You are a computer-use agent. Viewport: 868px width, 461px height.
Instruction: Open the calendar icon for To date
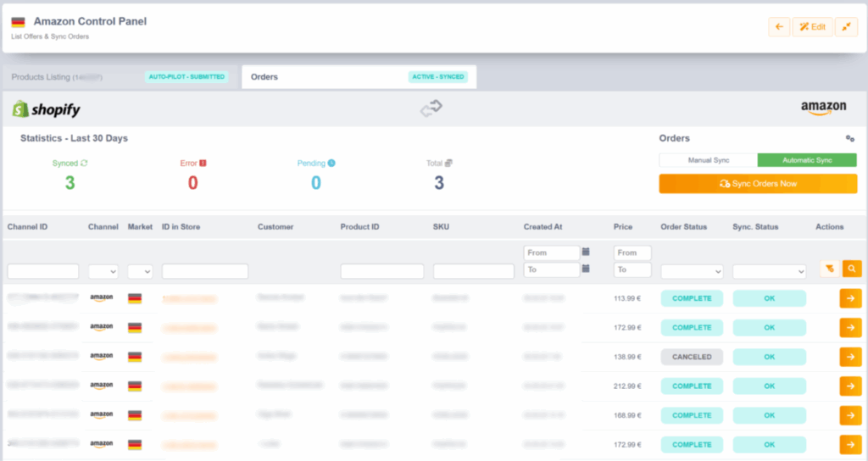coord(586,269)
